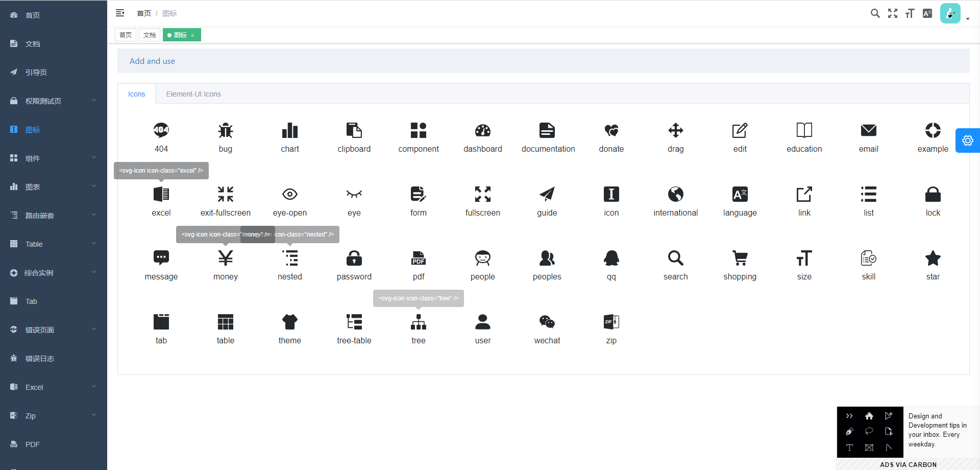The width and height of the screenshot is (980, 470).
Task: Click the documentation icon
Action: click(547, 130)
